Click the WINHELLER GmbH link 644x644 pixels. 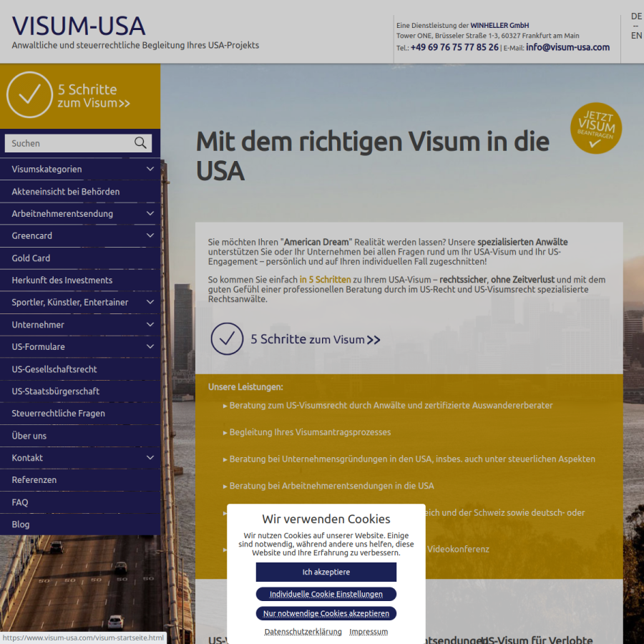(499, 25)
